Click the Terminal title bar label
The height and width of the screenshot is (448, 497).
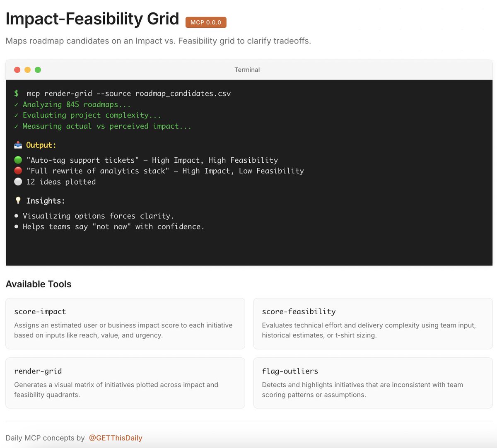[x=247, y=70]
